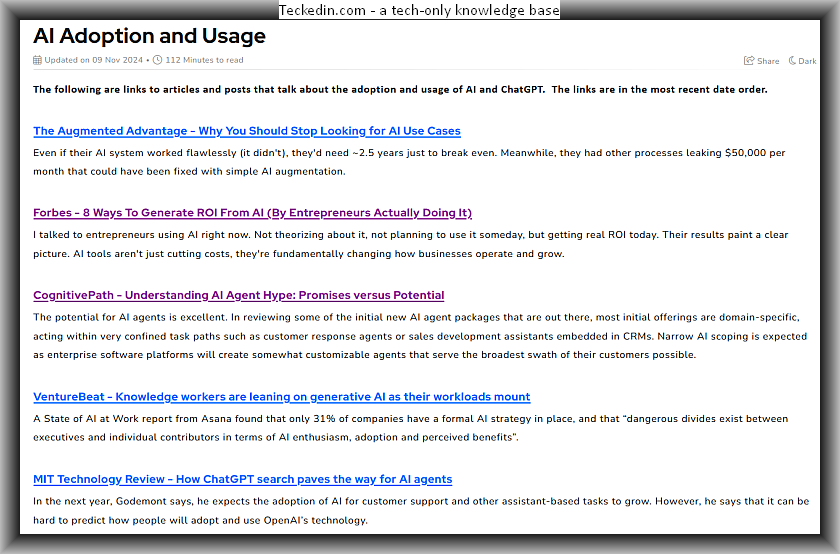
Task: Open Forbes 8 Ways To Generate ROI link
Action: pos(252,213)
